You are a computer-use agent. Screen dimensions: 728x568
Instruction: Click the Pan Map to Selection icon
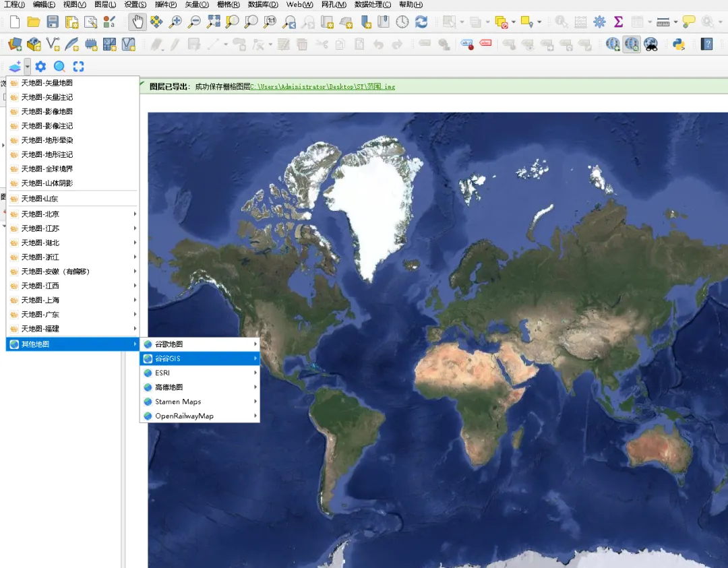pyautogui.click(x=156, y=22)
